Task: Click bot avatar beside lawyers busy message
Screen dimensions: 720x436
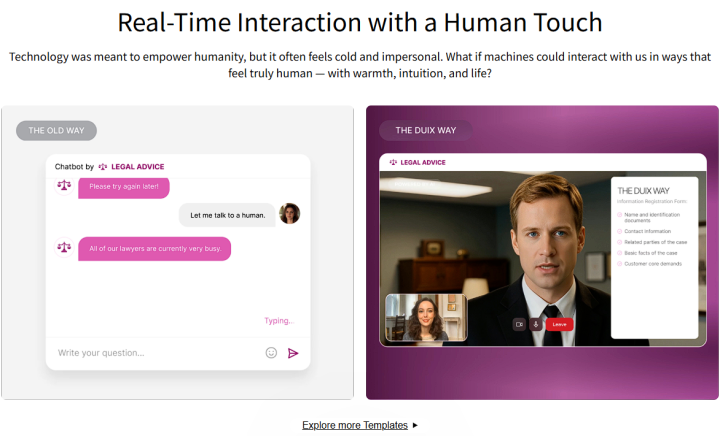Action: (x=64, y=247)
